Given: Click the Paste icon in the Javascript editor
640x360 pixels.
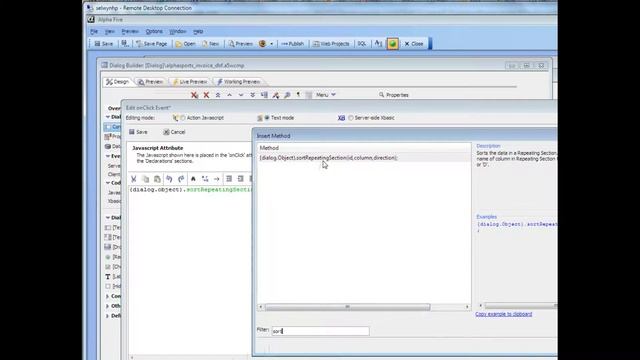Looking at the screenshot, I should (157, 179).
